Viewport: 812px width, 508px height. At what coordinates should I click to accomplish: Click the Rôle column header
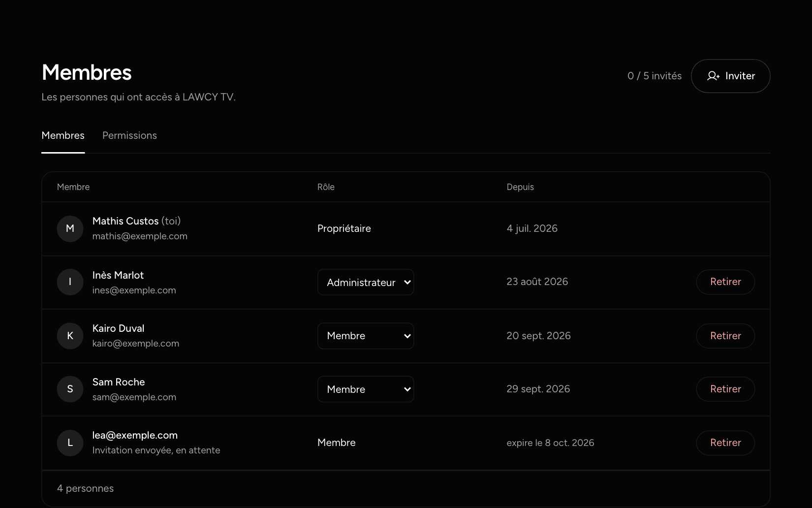(326, 187)
